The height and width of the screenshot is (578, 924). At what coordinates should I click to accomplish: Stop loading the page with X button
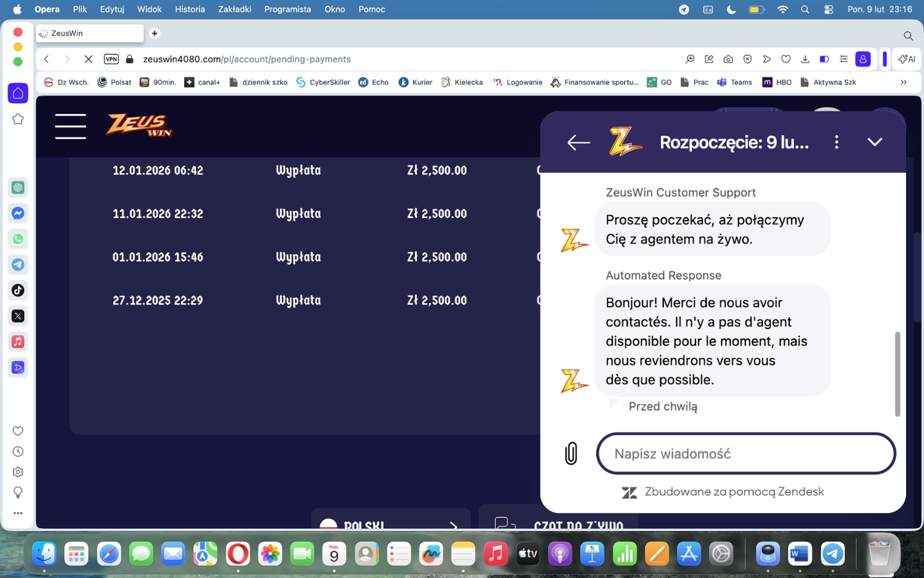(x=88, y=59)
